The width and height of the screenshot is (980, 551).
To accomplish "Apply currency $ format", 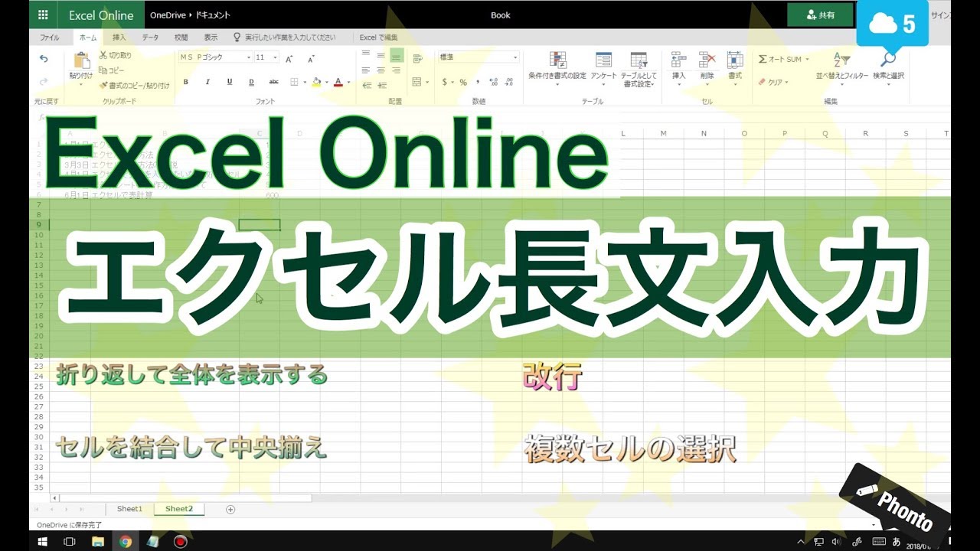I will pos(445,82).
